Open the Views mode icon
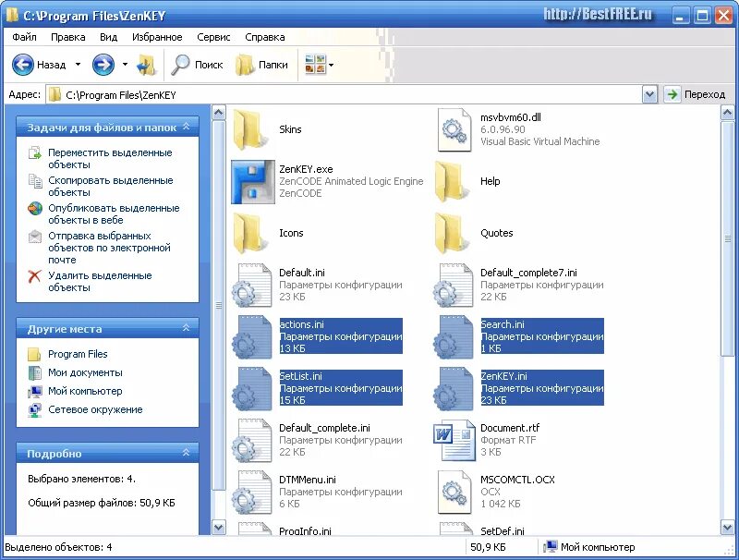Viewport: 739px width, 560px height. click(x=315, y=65)
